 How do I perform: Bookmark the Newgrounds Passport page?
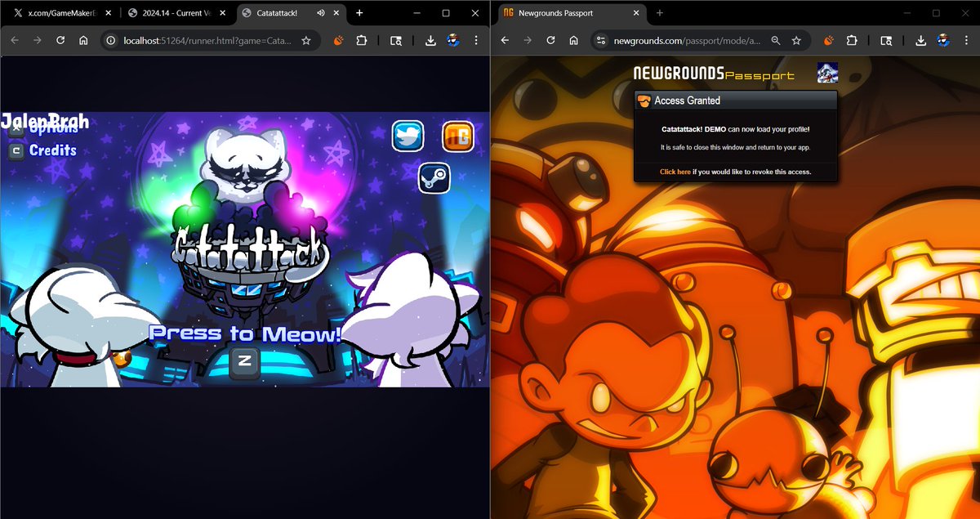pos(796,40)
